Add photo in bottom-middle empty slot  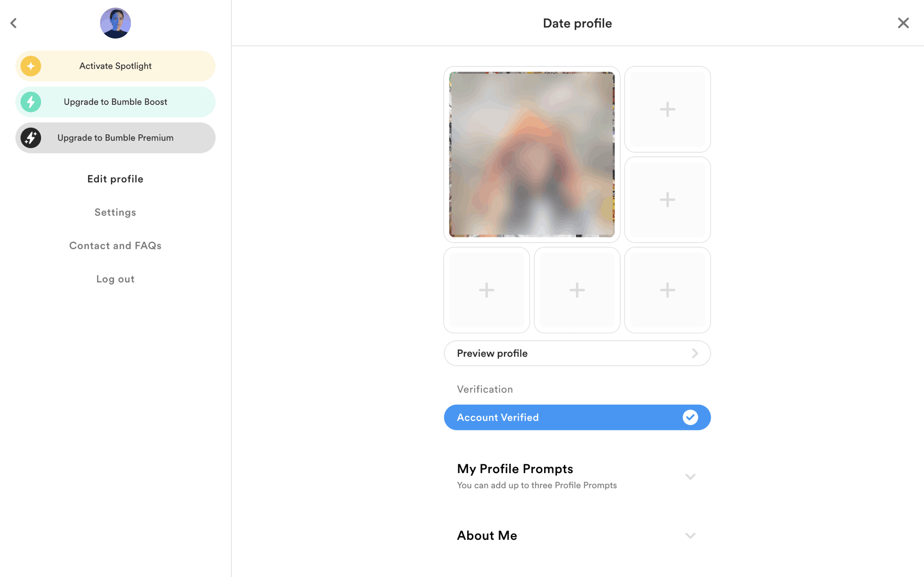(x=577, y=290)
